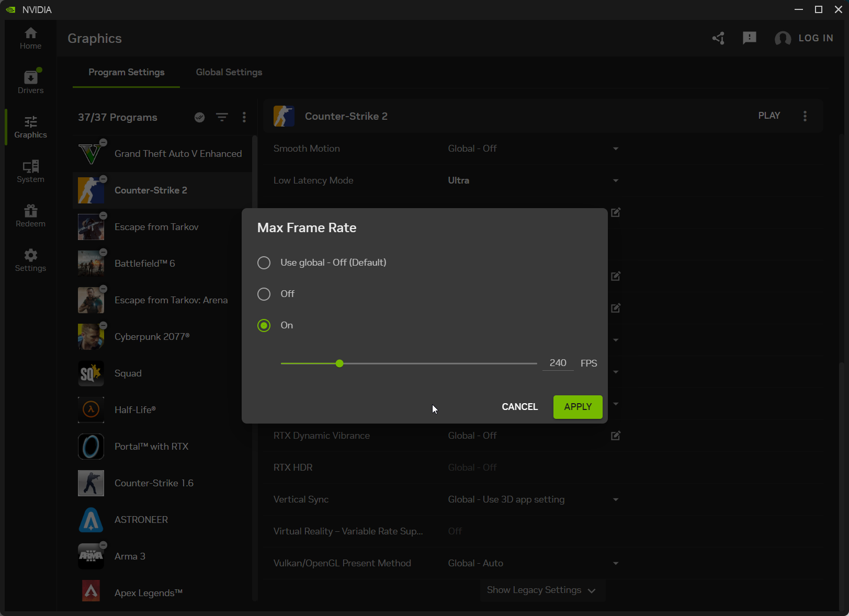
Task: Open the Drivers section
Action: [30, 82]
